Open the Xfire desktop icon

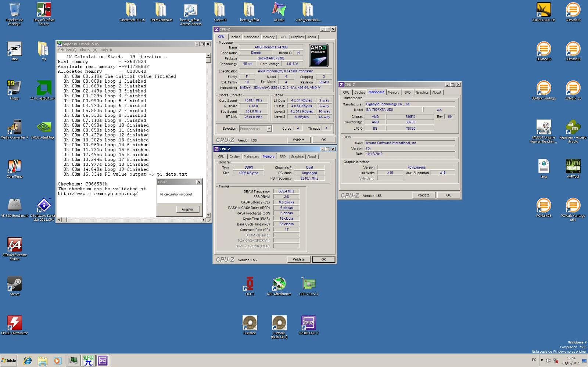click(14, 51)
